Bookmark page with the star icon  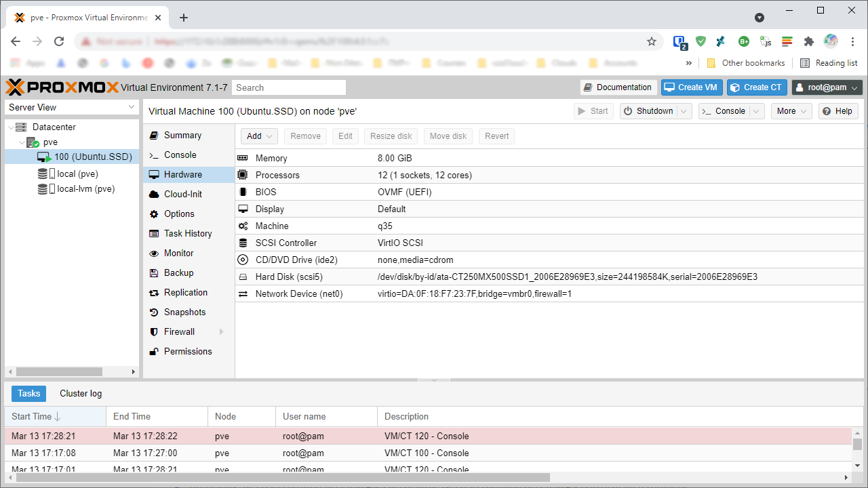tap(652, 41)
